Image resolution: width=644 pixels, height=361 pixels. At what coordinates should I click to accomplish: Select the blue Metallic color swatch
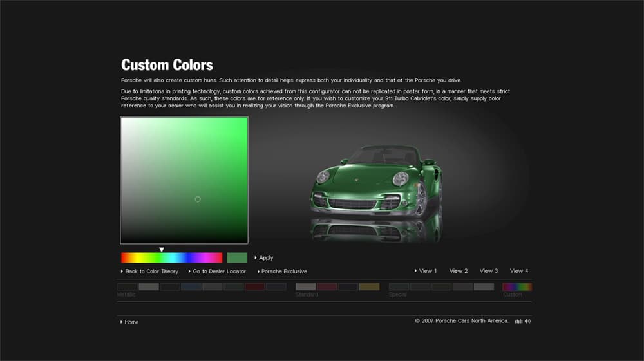pos(191,287)
